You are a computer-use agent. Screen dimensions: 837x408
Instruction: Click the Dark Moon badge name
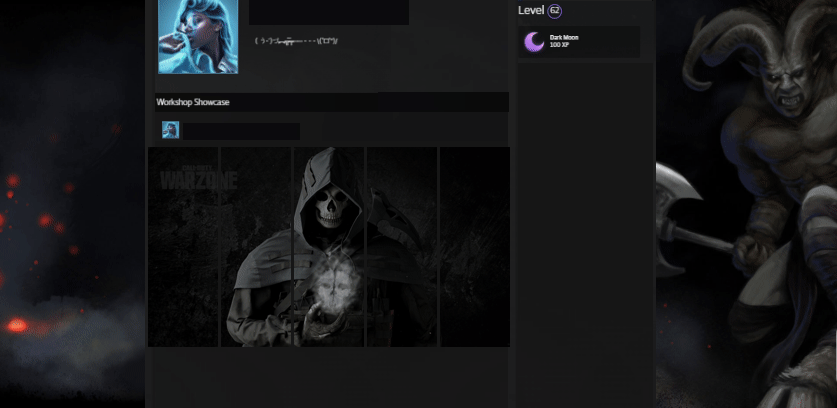tap(564, 37)
